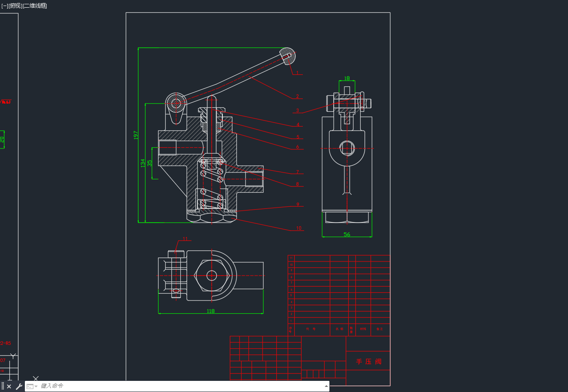This screenshot has width=568, height=392.
Task: Select the 56 width dimension text
Action: [347, 234]
